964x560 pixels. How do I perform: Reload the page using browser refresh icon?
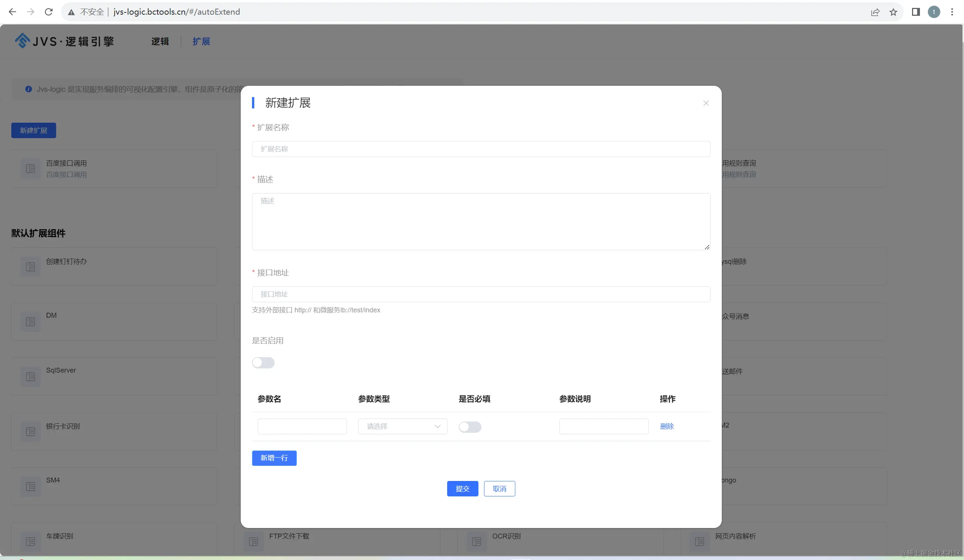49,12
